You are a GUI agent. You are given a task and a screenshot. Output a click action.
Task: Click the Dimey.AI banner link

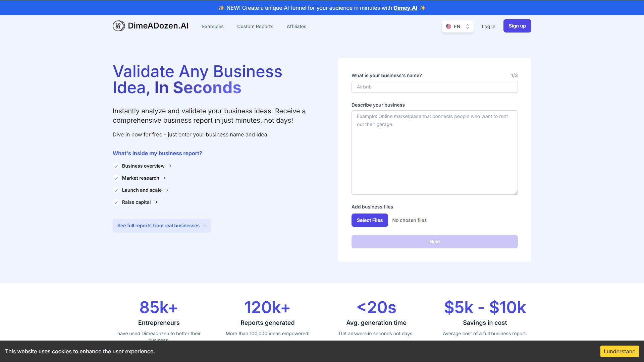[405, 8]
